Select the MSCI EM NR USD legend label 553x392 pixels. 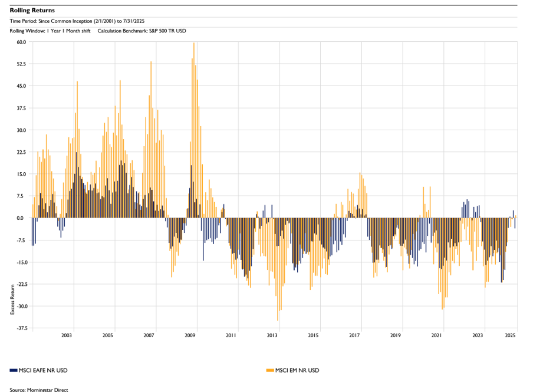(x=298, y=370)
